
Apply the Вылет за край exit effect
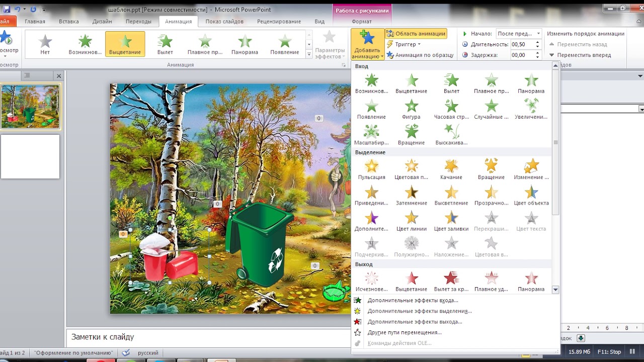coord(451,282)
